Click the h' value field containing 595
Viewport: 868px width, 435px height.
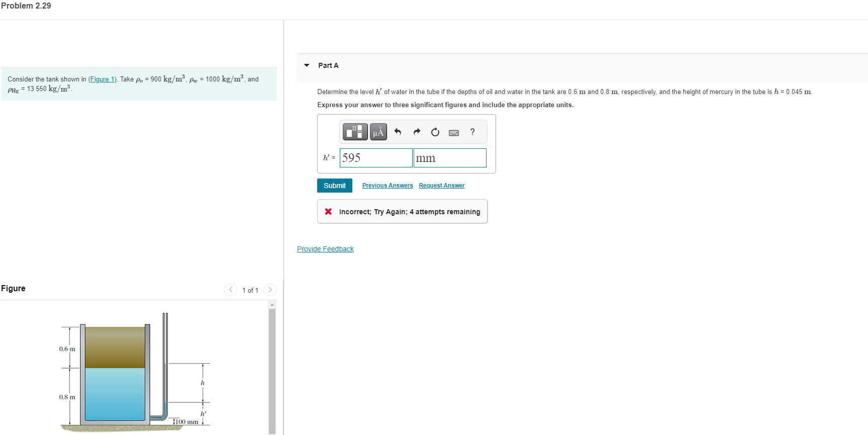pyautogui.click(x=376, y=158)
